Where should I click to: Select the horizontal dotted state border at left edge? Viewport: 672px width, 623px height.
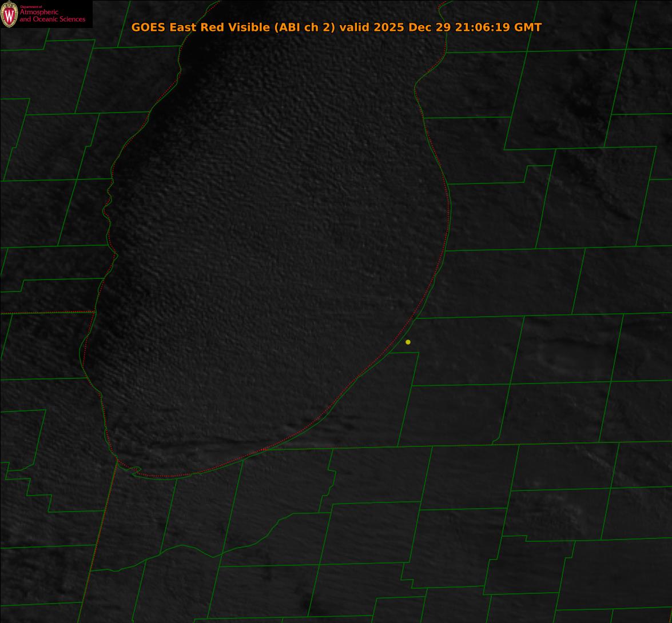click(46, 313)
